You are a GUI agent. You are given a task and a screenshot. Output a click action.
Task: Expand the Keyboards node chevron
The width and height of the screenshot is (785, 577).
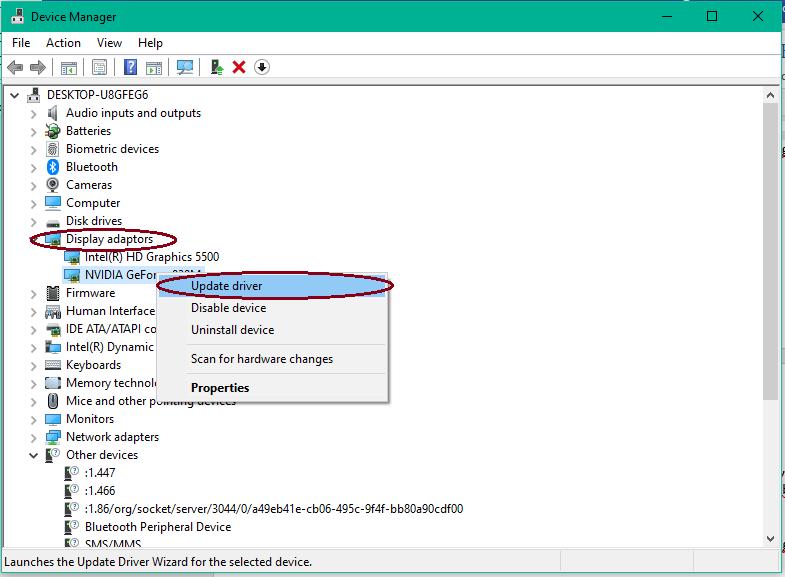[x=33, y=366]
